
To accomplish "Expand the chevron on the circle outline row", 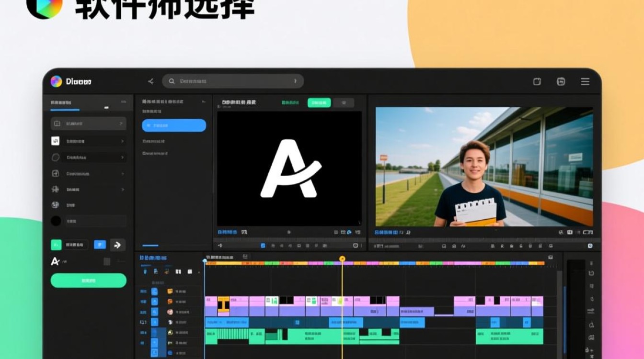I will 122,157.
